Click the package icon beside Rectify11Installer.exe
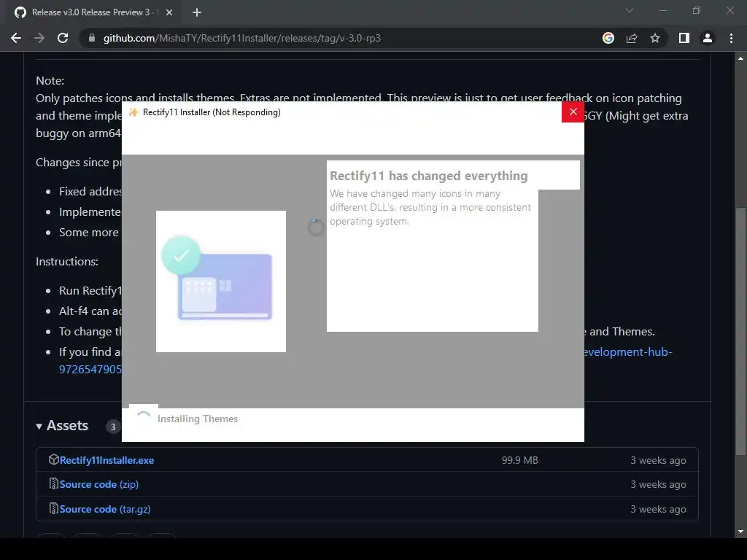 (54, 459)
